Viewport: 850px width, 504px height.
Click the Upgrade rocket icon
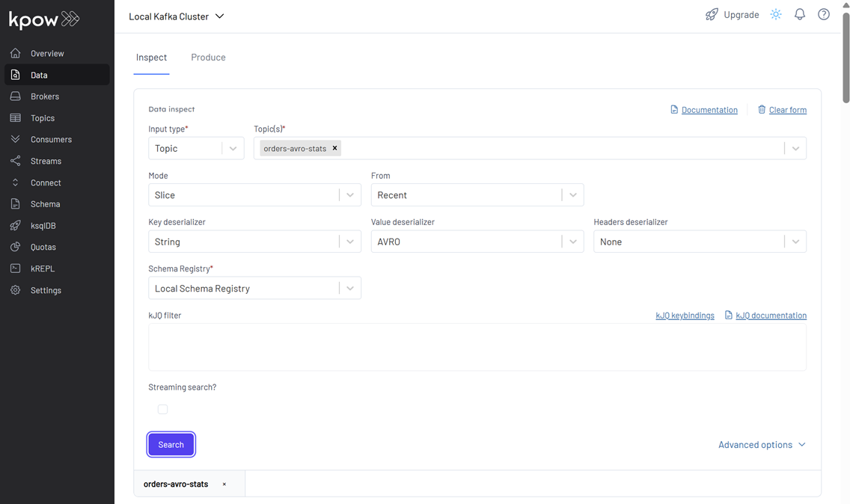point(712,15)
